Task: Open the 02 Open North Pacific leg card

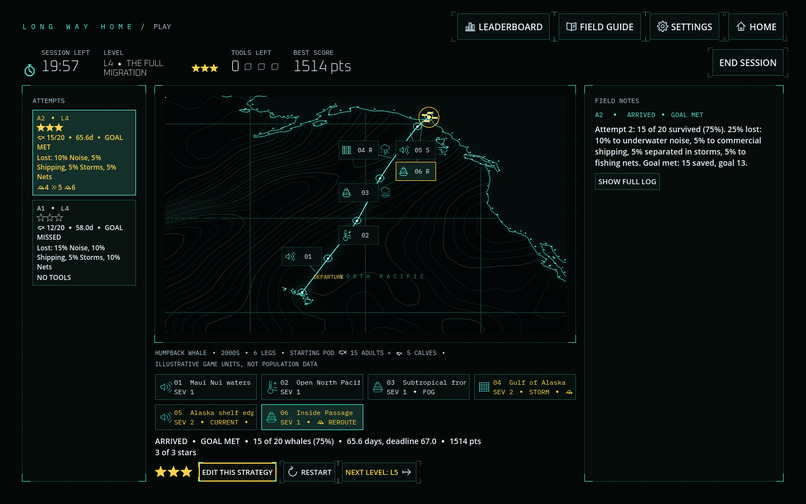Action: click(x=312, y=387)
